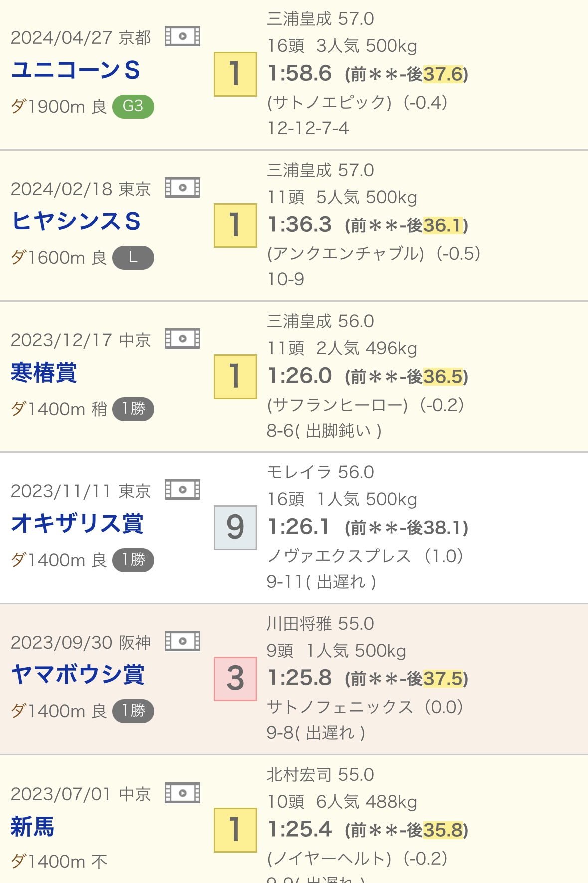Screen dimensions: 588x883
Task: Tap 1st place box for ユニコーンS
Action: 235,74
